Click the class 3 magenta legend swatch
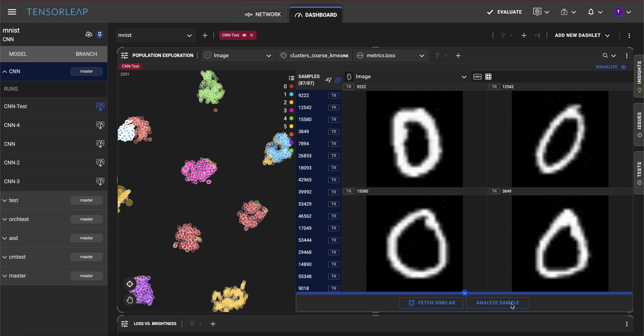 [291, 110]
